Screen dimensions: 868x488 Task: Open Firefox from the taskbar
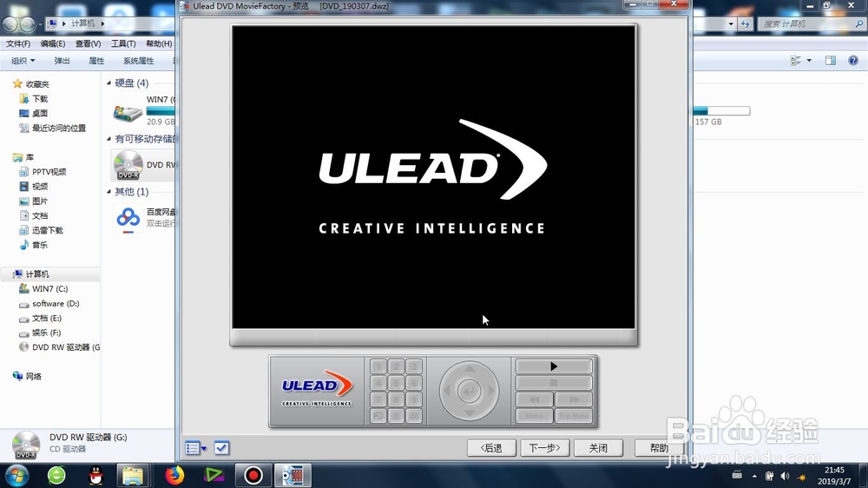[174, 475]
